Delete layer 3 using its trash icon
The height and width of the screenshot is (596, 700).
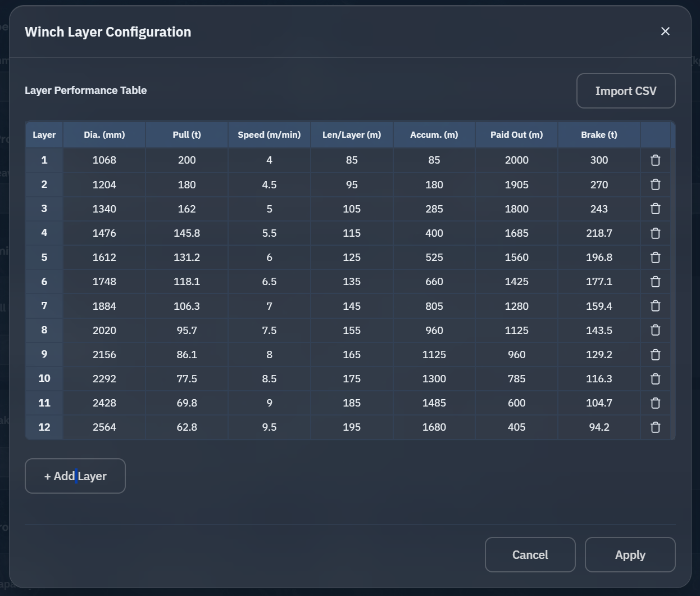point(655,209)
